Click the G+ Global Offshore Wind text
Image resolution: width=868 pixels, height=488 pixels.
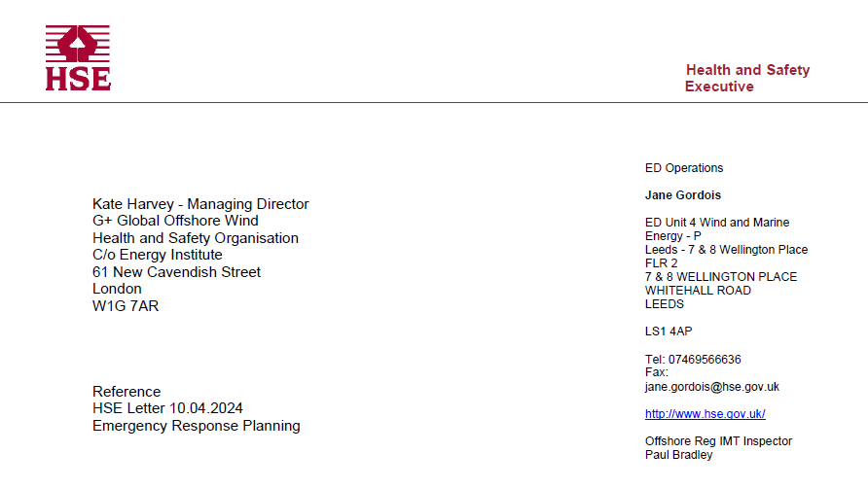tap(175, 221)
